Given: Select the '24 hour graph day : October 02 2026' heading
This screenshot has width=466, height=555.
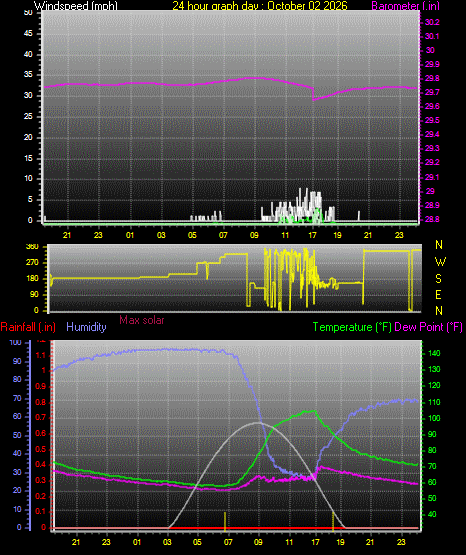Looking at the screenshot, I should click(260, 6).
